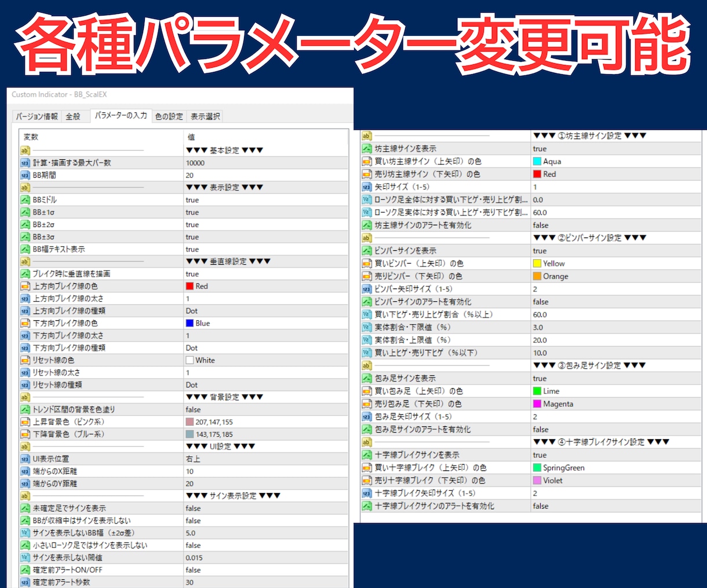This screenshot has height=588, width=707.
Task: Toggle the false value of トレンド区間の背景を色塗り
Action: coord(194,410)
